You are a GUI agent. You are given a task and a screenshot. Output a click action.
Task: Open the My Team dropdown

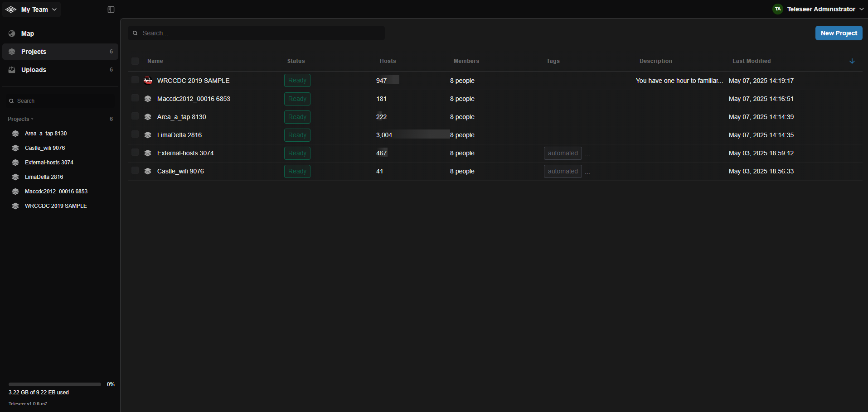[32, 10]
